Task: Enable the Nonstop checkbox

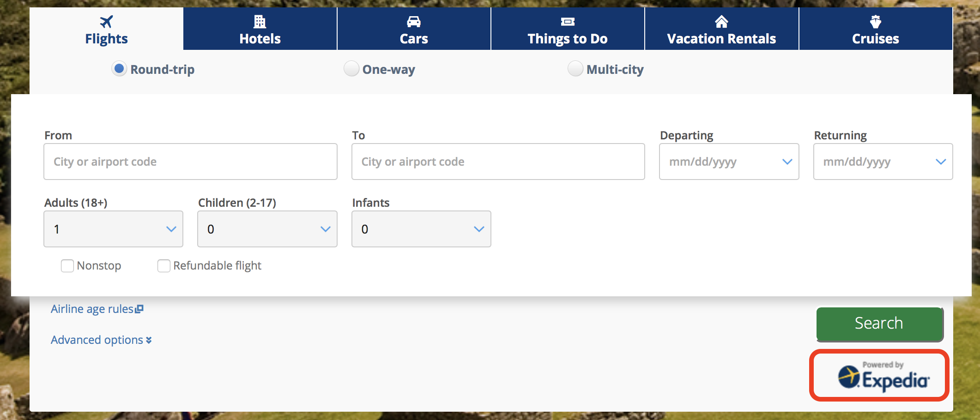Action: tap(67, 266)
